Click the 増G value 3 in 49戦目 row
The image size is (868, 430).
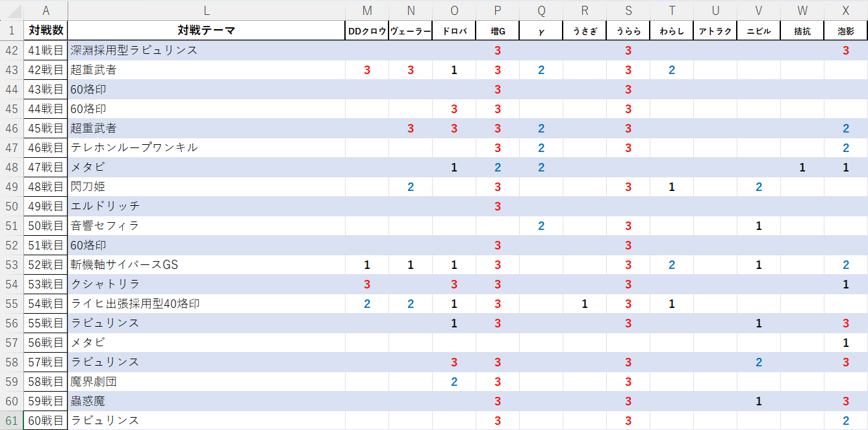498,206
